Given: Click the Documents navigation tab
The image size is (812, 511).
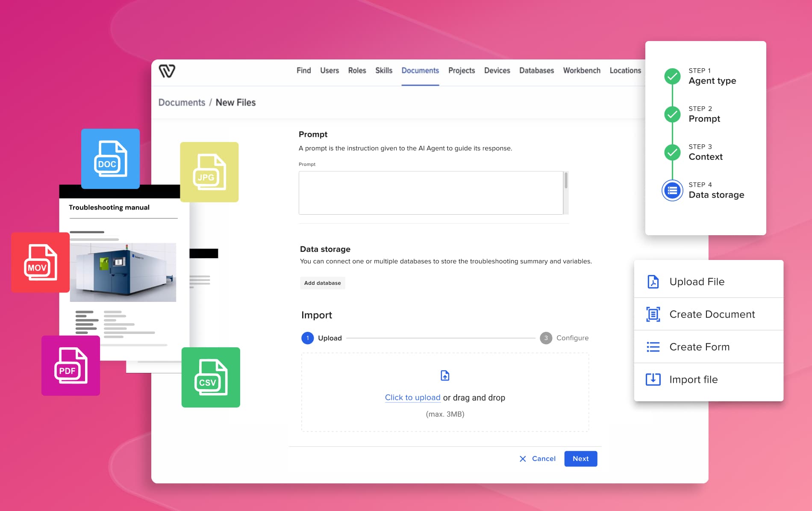Looking at the screenshot, I should (x=420, y=71).
